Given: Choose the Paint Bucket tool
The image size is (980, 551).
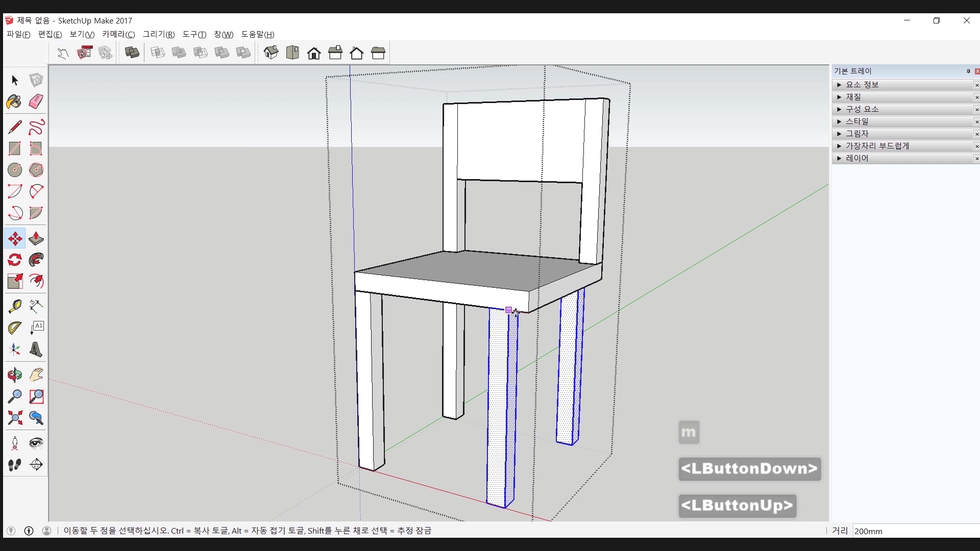Looking at the screenshot, I should [14, 102].
